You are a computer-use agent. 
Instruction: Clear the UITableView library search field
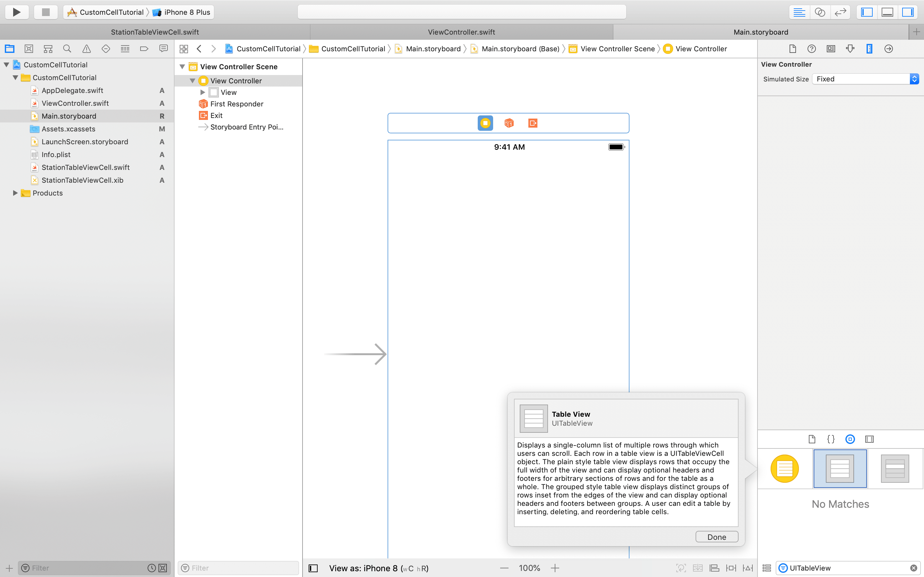[x=914, y=568]
